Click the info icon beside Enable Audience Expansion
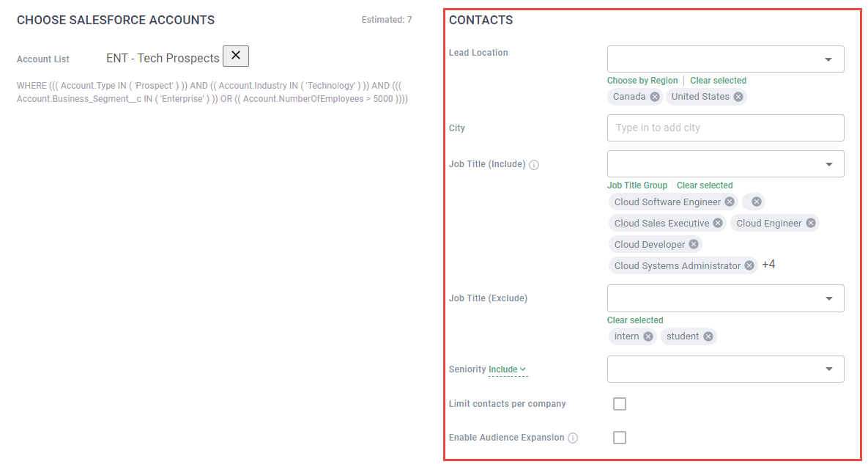The height and width of the screenshot is (464, 868). [572, 438]
